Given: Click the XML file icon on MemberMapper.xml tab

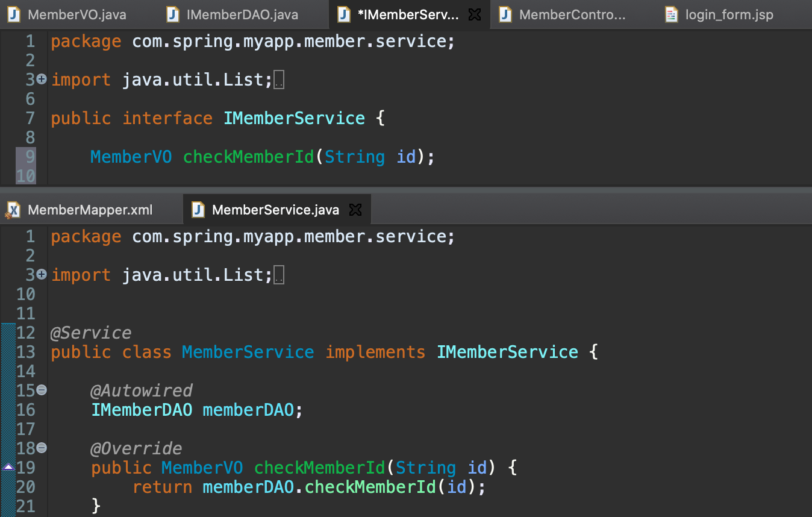Looking at the screenshot, I should [x=13, y=210].
